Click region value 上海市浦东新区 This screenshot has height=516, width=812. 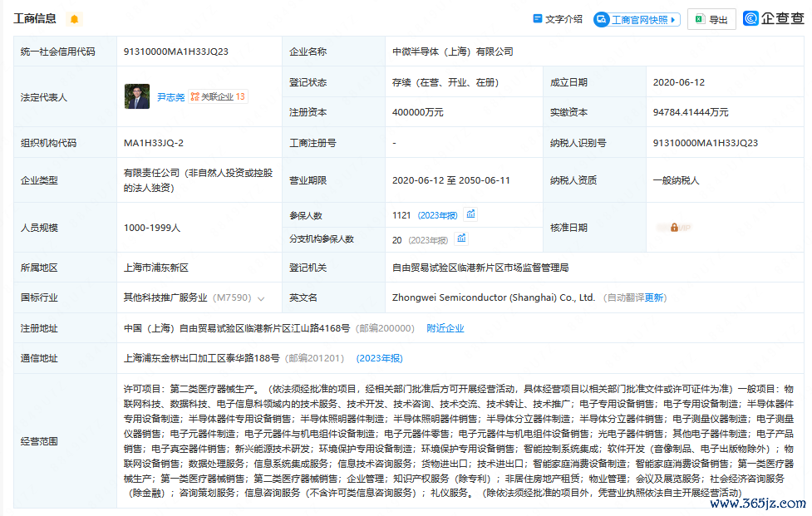point(156,268)
